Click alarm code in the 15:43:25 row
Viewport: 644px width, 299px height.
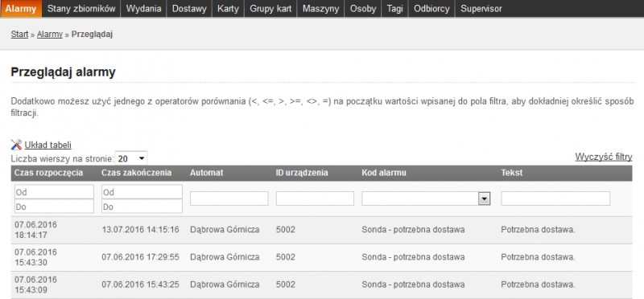(x=413, y=285)
